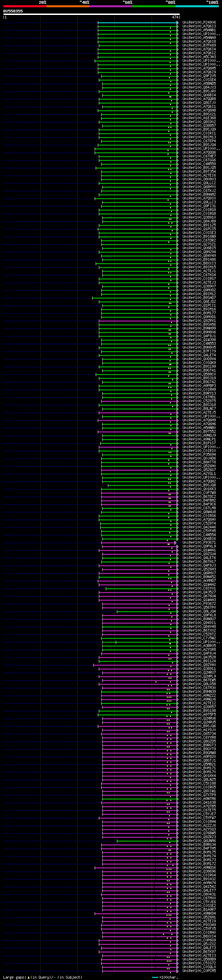Open the UniRef100_P24806 hit
Image resolution: width=222 pixels, height=980 pixels.
[x=199, y=23]
